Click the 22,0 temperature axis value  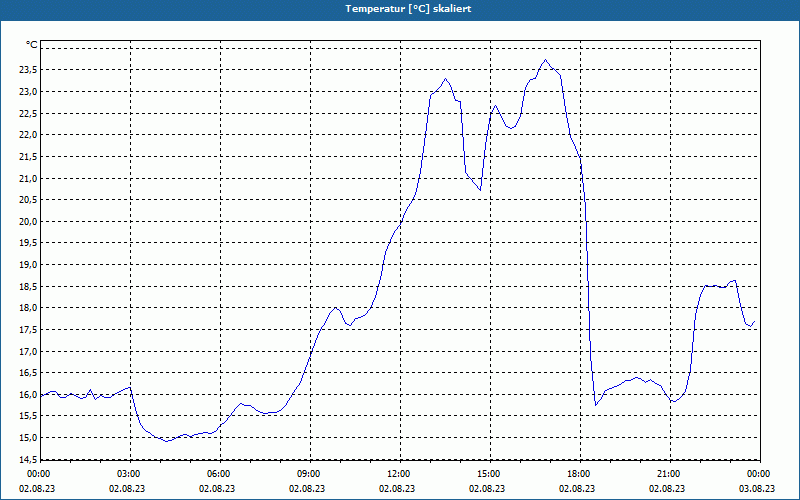(x=28, y=135)
